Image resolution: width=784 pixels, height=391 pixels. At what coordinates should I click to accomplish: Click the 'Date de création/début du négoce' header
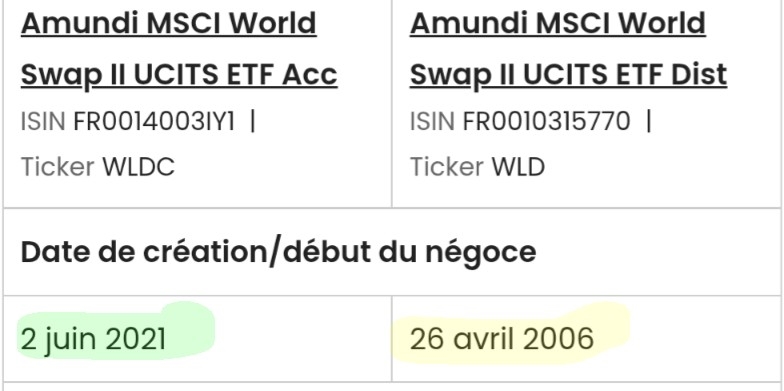point(278,252)
